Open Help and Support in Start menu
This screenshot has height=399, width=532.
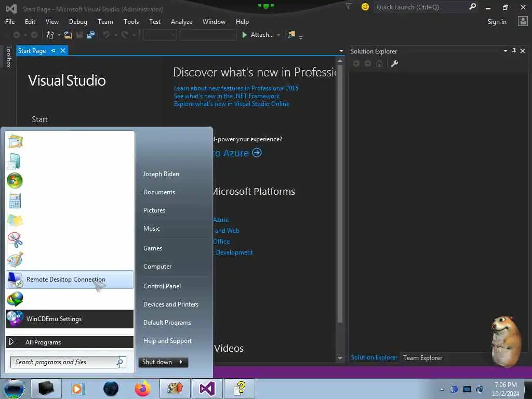[x=167, y=341]
